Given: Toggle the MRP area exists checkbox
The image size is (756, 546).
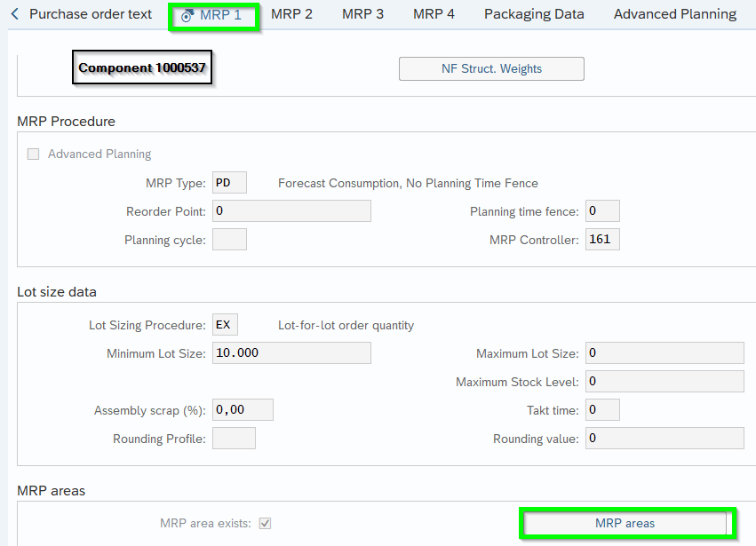Looking at the screenshot, I should tap(265, 524).
